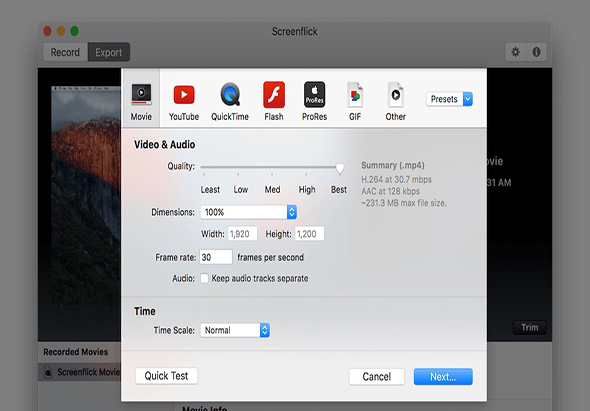Click the Quick Test button
This screenshot has width=590, height=411.
[x=166, y=376]
